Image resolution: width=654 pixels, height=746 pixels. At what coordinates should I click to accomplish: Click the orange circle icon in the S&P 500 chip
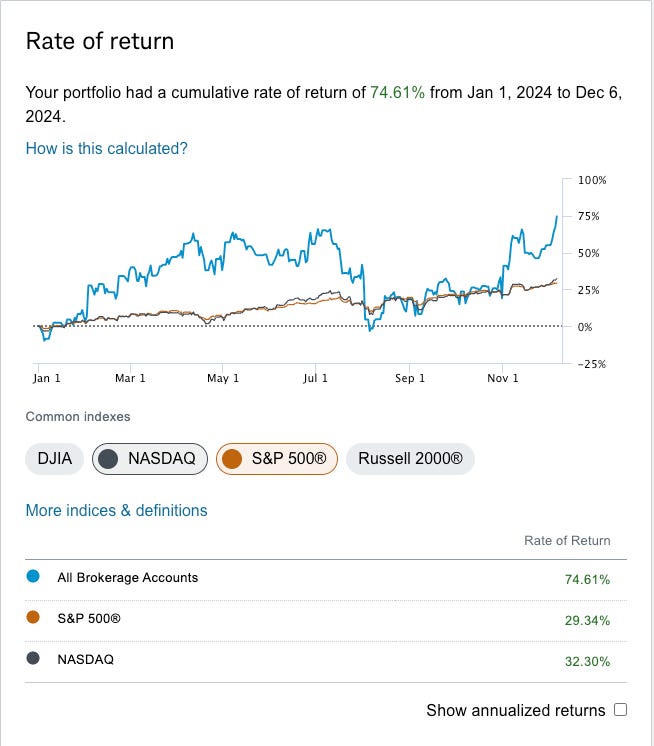tap(233, 459)
